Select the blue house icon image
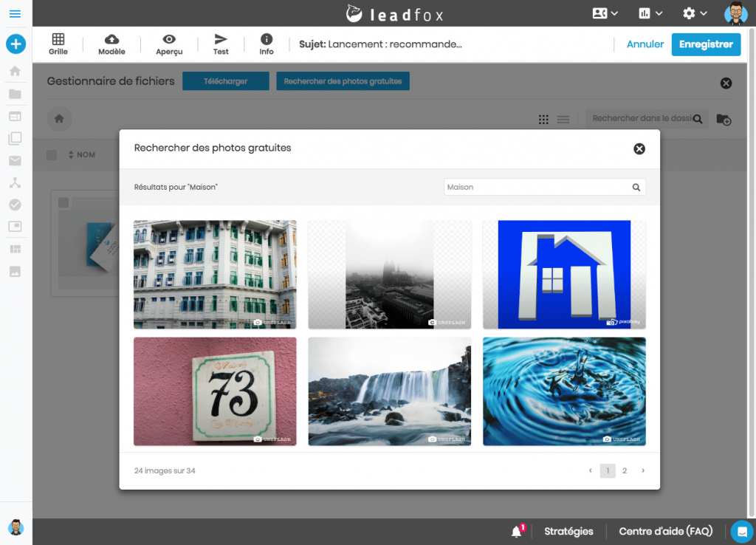The image size is (756, 545). coord(564,275)
